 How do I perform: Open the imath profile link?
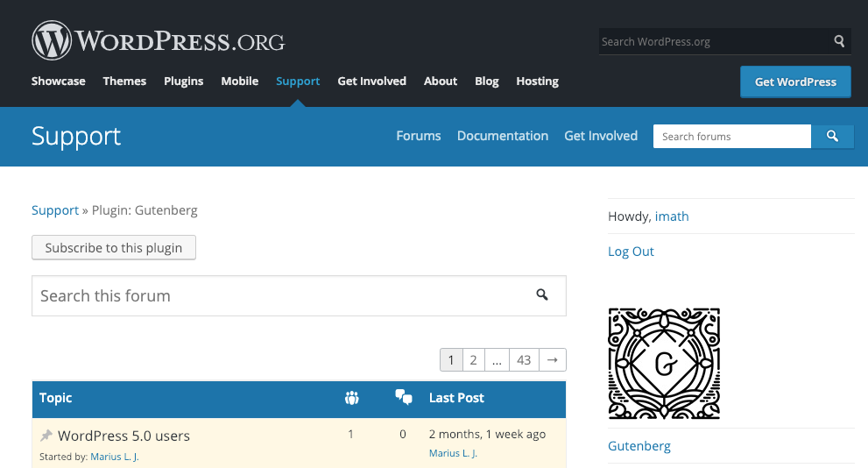[672, 216]
